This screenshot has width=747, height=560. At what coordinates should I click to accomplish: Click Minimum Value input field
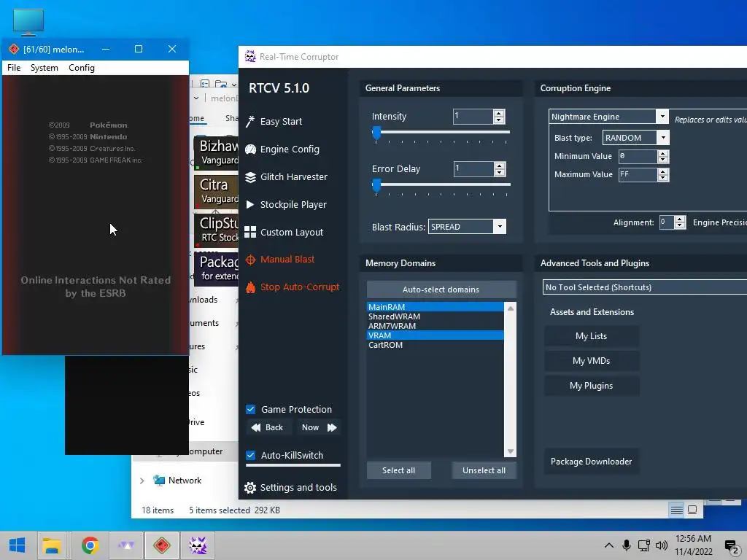[638, 156]
